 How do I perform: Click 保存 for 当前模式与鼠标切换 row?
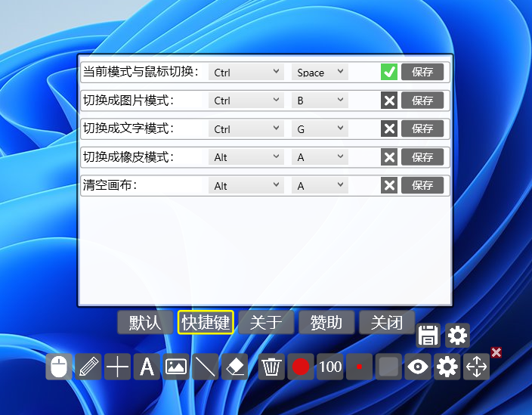point(422,72)
